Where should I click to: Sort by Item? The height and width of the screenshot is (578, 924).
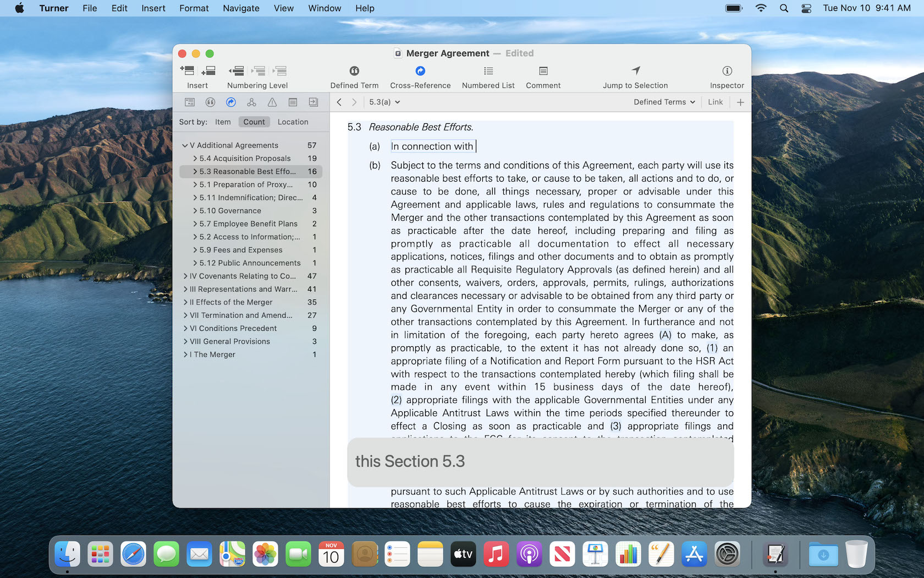(x=223, y=122)
